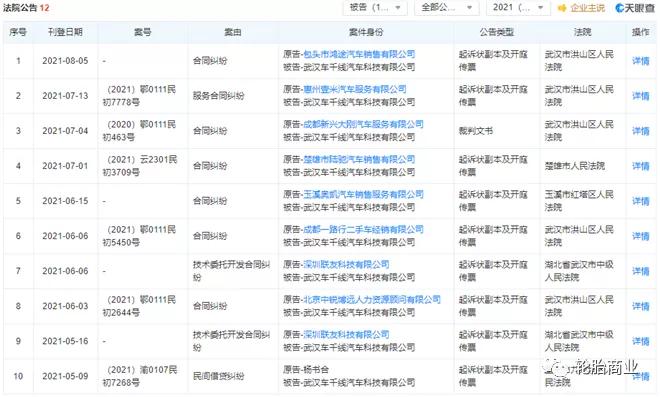Click the 玉溪市红塔区人民法院 court cell
This screenshot has width=660, height=397.
(x=579, y=201)
